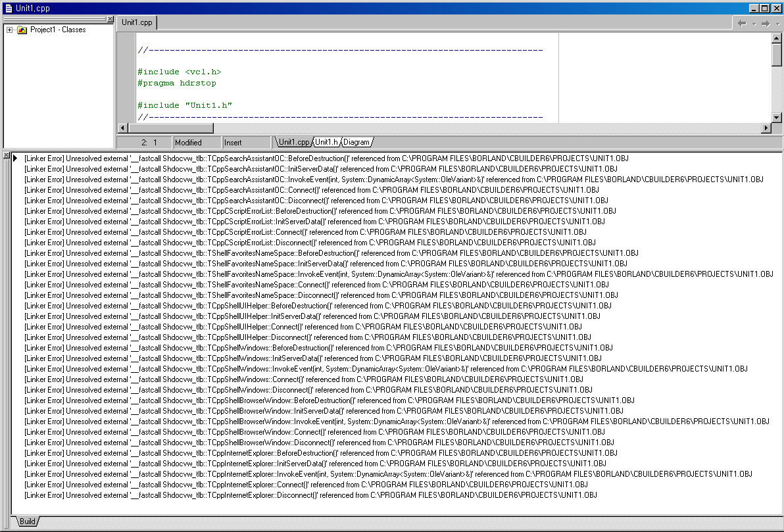Close the class explorer panel
784x532 pixels.
click(x=110, y=19)
